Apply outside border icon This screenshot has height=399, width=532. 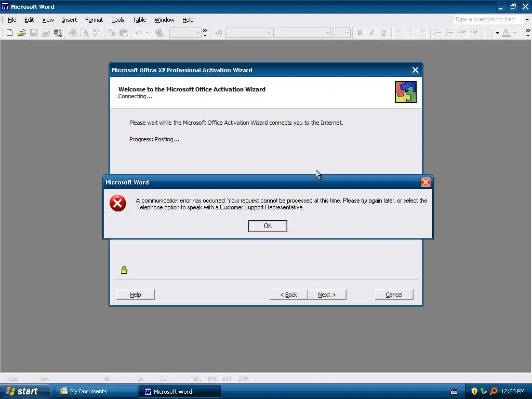pyautogui.click(x=489, y=33)
